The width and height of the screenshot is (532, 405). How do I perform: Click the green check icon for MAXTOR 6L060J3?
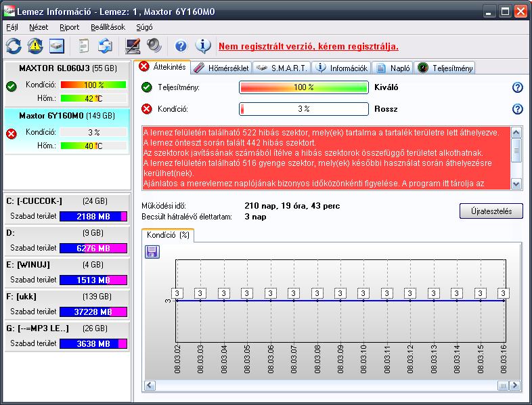point(12,87)
